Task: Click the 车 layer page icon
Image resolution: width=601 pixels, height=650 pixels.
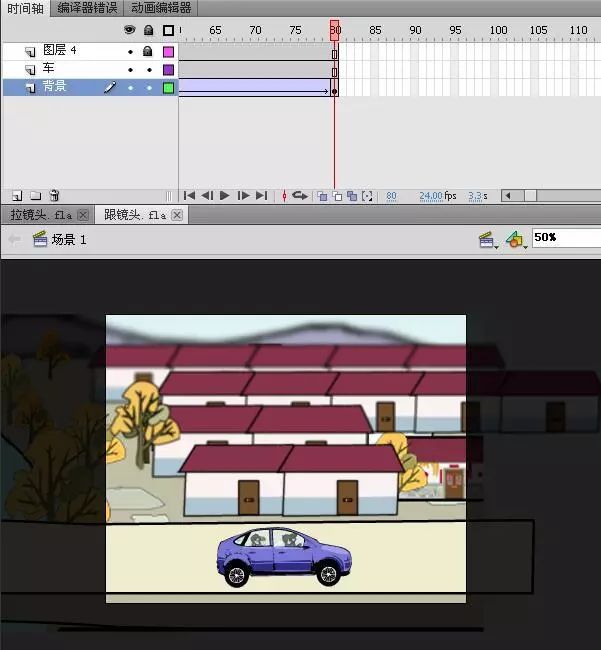Action: (x=30, y=70)
